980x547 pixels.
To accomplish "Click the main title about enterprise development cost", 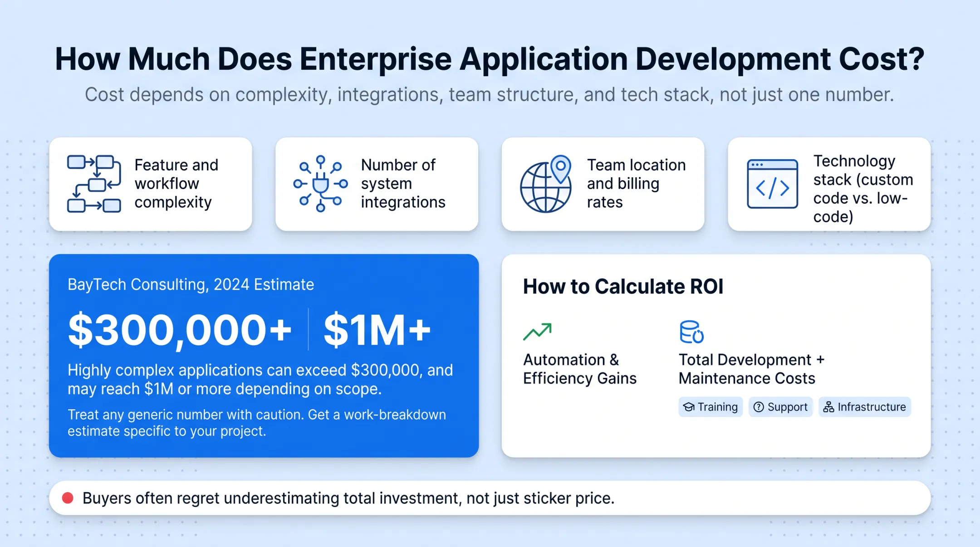I will click(490, 59).
